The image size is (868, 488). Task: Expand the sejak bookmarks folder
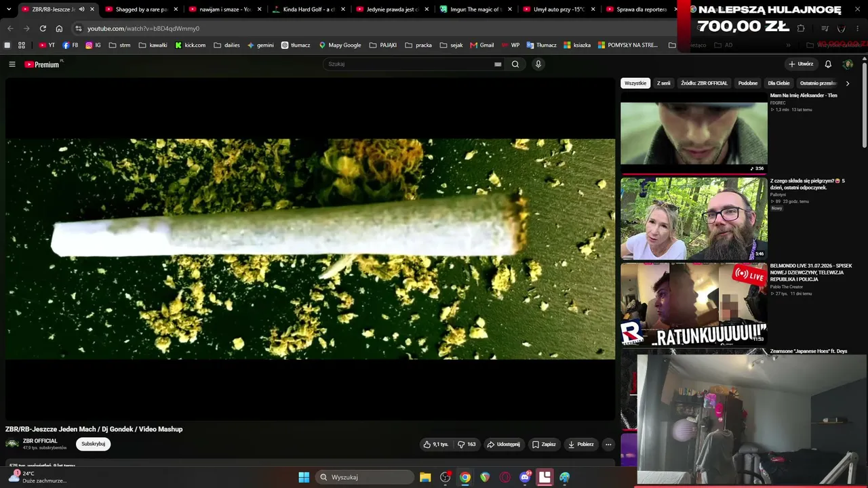coord(452,45)
